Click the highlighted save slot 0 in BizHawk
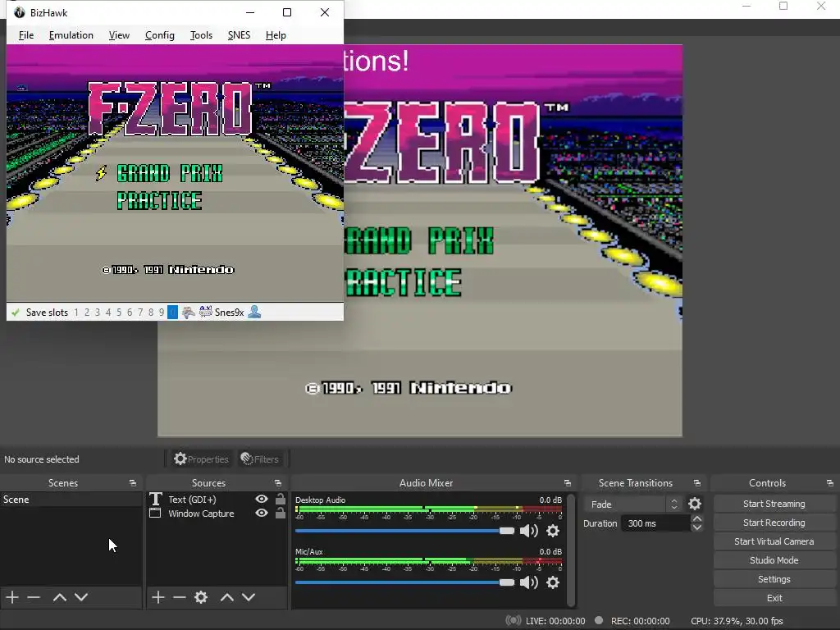 pyautogui.click(x=172, y=313)
